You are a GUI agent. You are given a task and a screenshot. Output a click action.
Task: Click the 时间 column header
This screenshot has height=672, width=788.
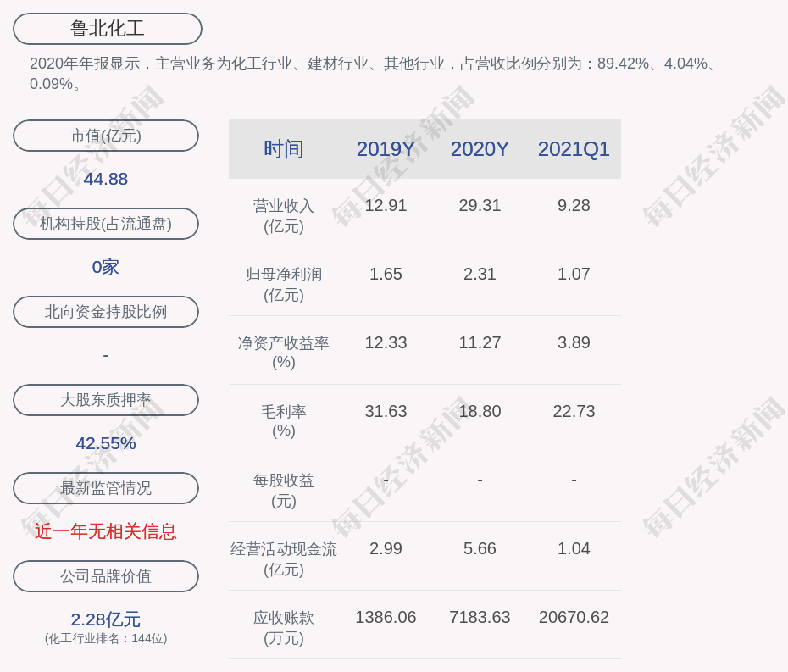point(284,149)
